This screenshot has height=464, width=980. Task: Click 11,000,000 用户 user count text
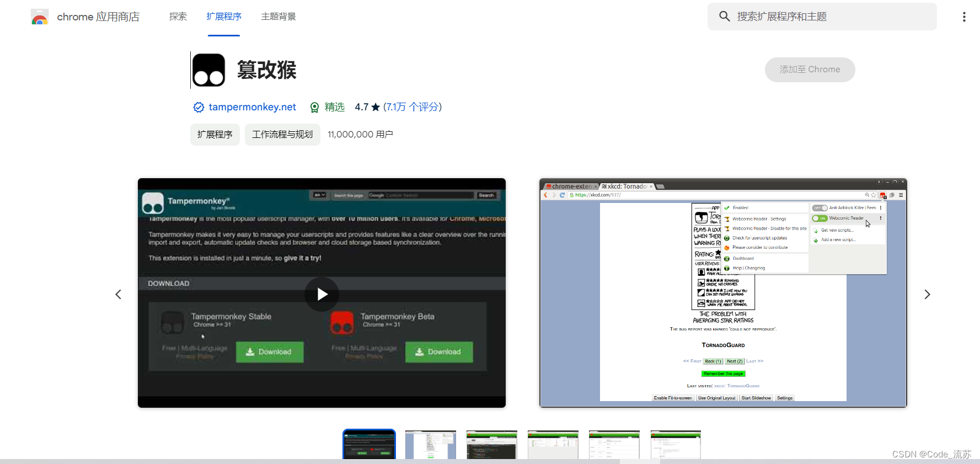(360, 135)
